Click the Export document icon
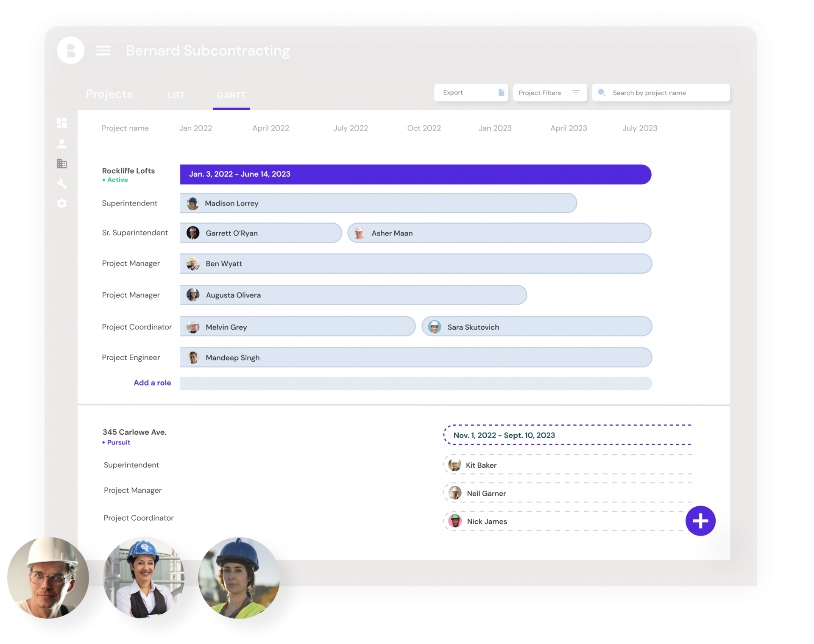Screen dimensions: 814x644 tap(501, 93)
